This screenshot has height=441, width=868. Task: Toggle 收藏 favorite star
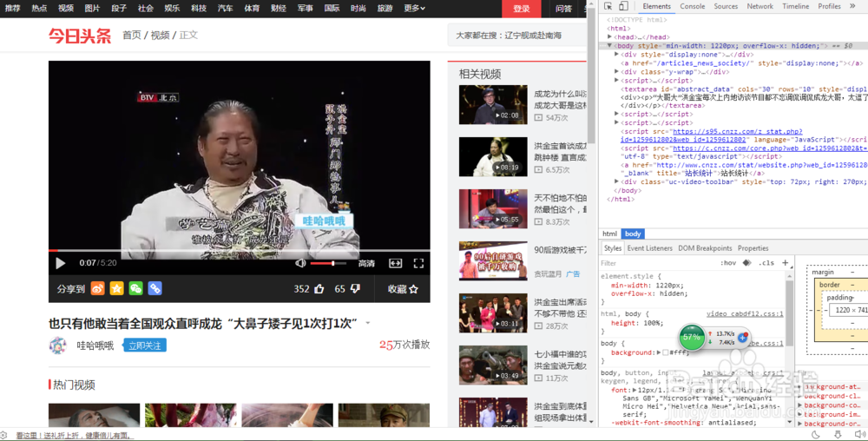(x=403, y=289)
